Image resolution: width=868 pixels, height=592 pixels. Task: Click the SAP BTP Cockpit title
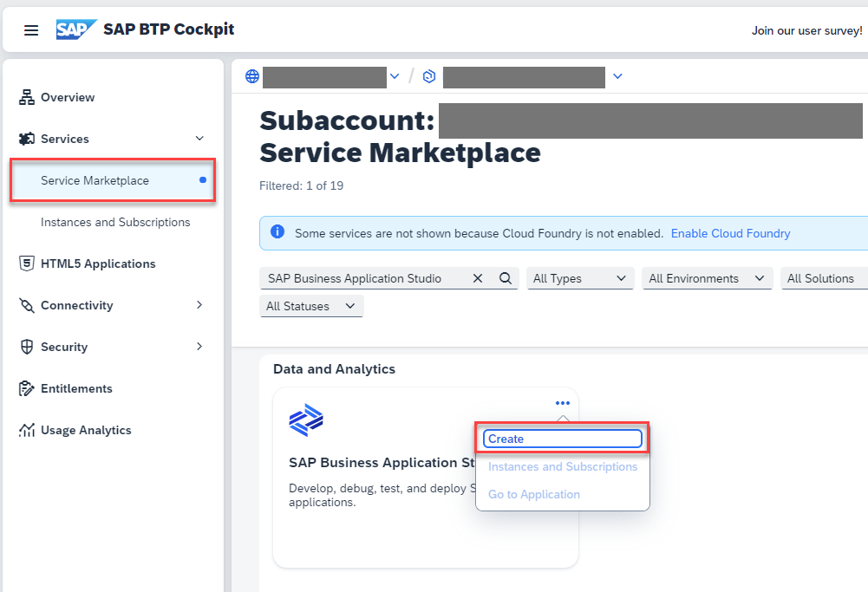169,29
